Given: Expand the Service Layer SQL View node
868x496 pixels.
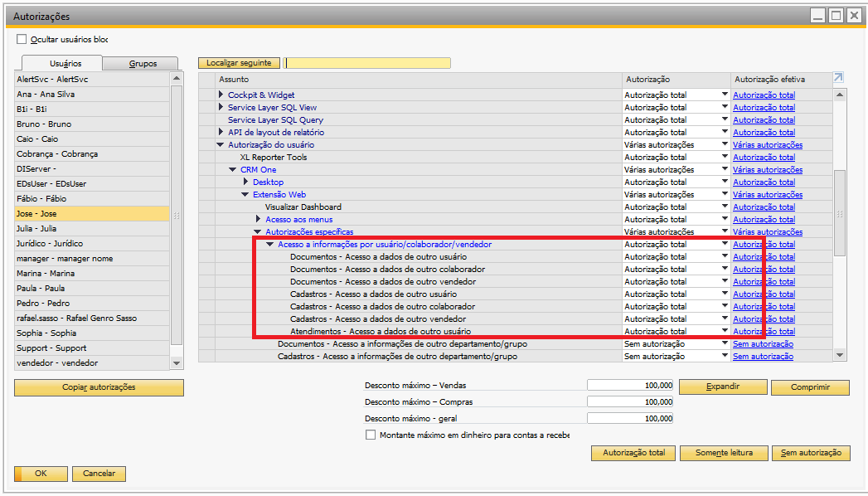Looking at the screenshot, I should point(221,108).
